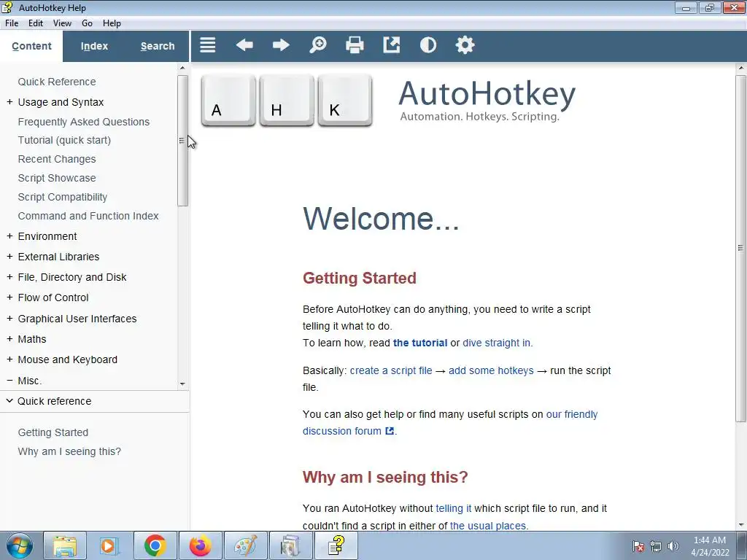
Task: Open Google Chrome from the taskbar
Action: pyautogui.click(x=155, y=545)
